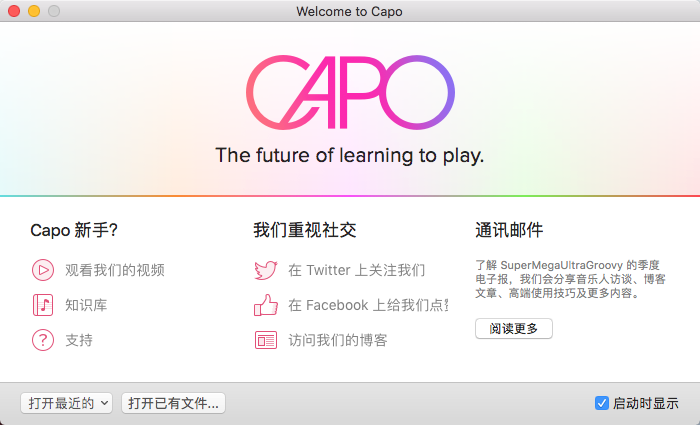Click the Facebook thumbs-up icon
700x425 pixels.
pyautogui.click(x=266, y=305)
